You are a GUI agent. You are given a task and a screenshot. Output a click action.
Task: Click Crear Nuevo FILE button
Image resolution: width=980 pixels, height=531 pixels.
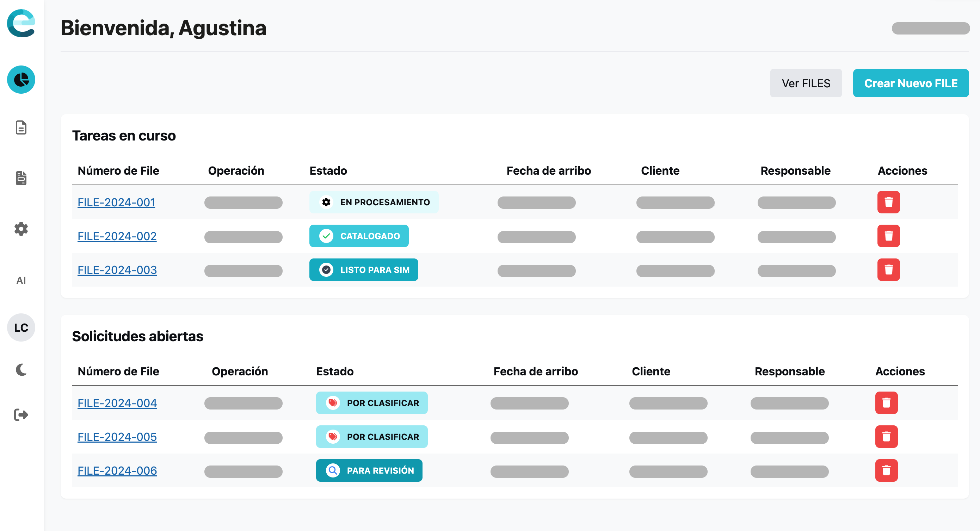click(910, 83)
